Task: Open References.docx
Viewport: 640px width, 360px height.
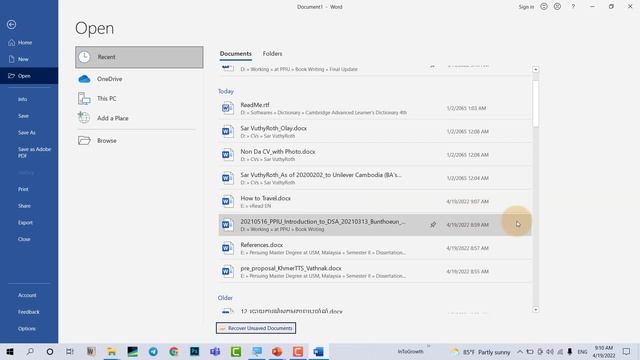Action: click(375, 248)
